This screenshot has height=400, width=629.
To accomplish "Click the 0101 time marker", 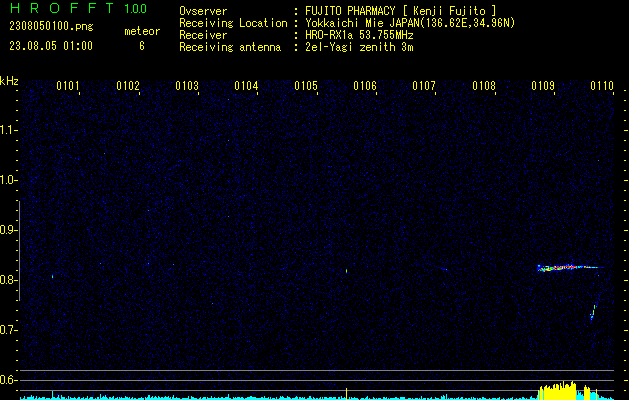I will (x=68, y=86).
